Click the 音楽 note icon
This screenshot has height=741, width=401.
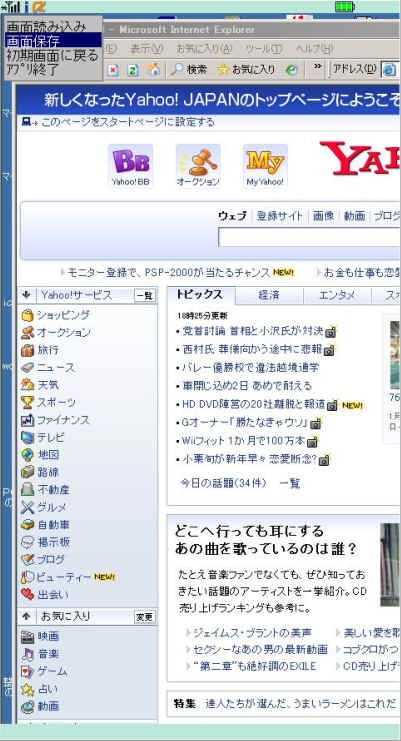pyautogui.click(x=28, y=654)
